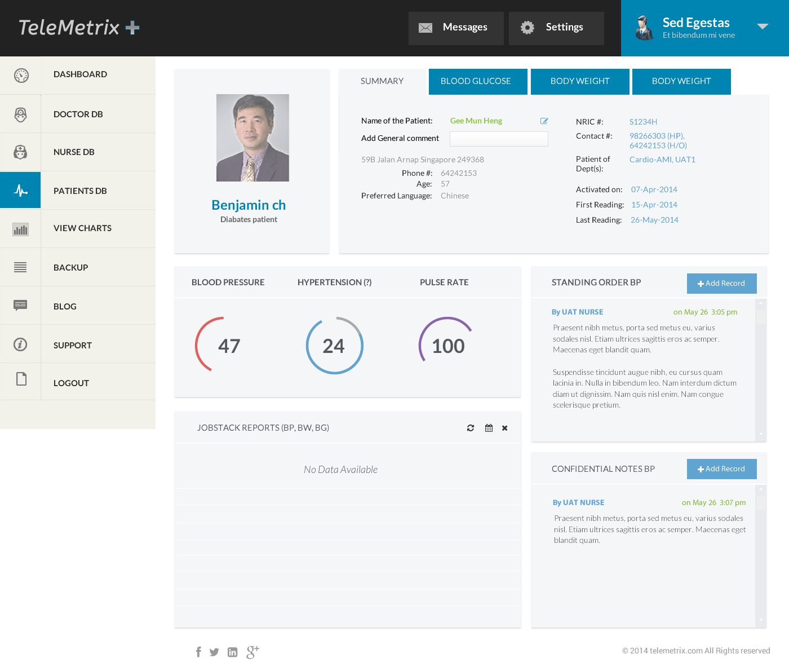This screenshot has width=789, height=672.
Task: Add Record to Confidential Notes BP
Action: point(721,469)
